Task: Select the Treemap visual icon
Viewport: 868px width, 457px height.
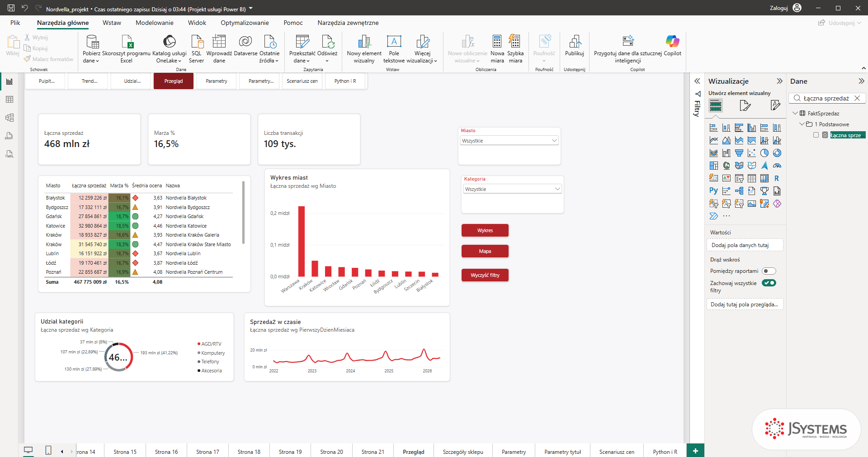Action: [714, 166]
